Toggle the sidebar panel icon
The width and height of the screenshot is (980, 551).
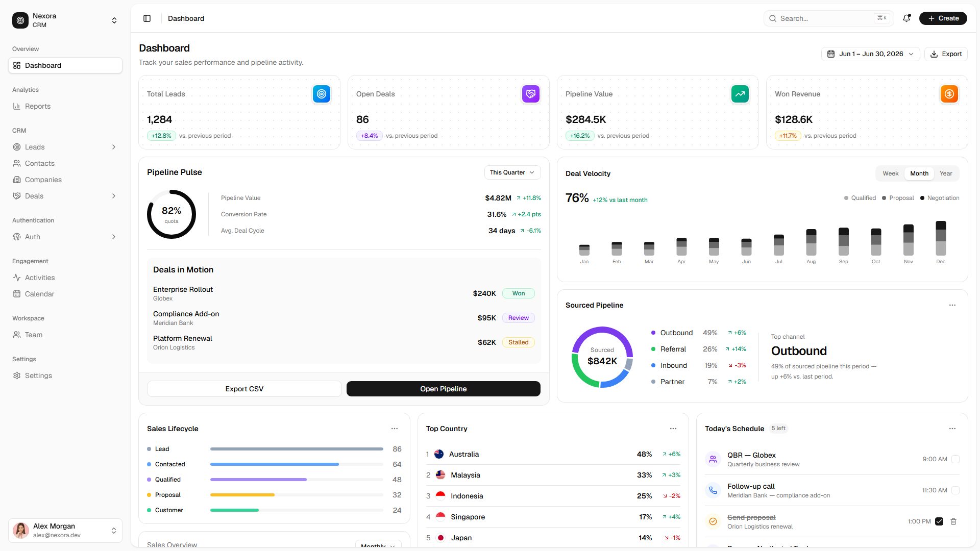147,18
